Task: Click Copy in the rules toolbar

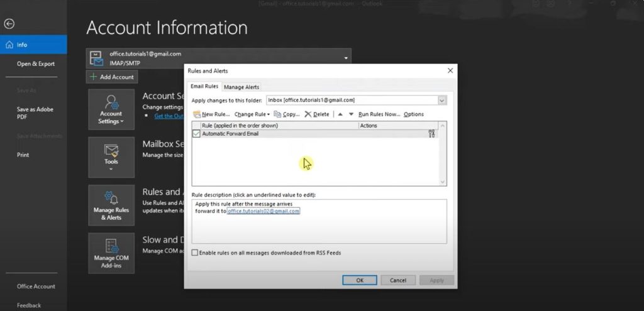Action: (287, 114)
